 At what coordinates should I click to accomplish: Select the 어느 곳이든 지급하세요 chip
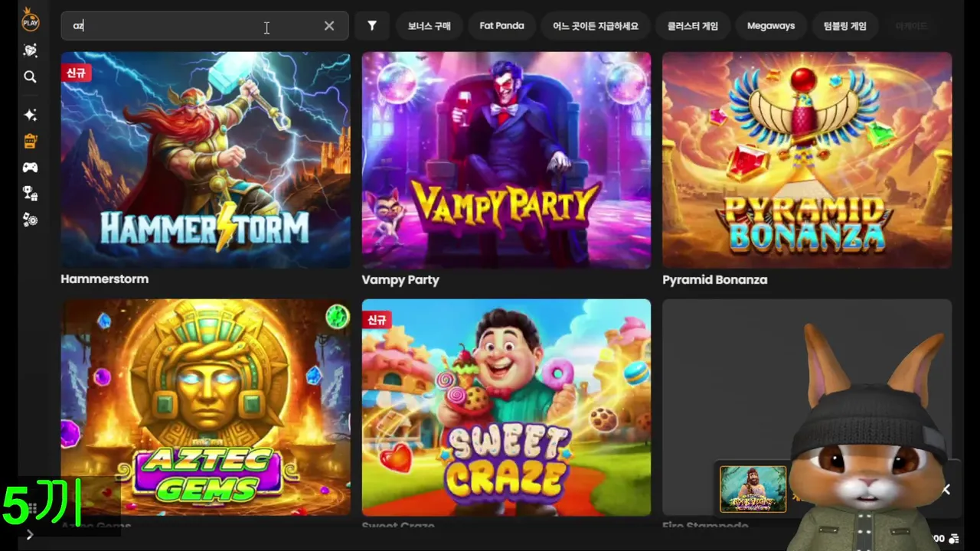[x=596, y=26]
